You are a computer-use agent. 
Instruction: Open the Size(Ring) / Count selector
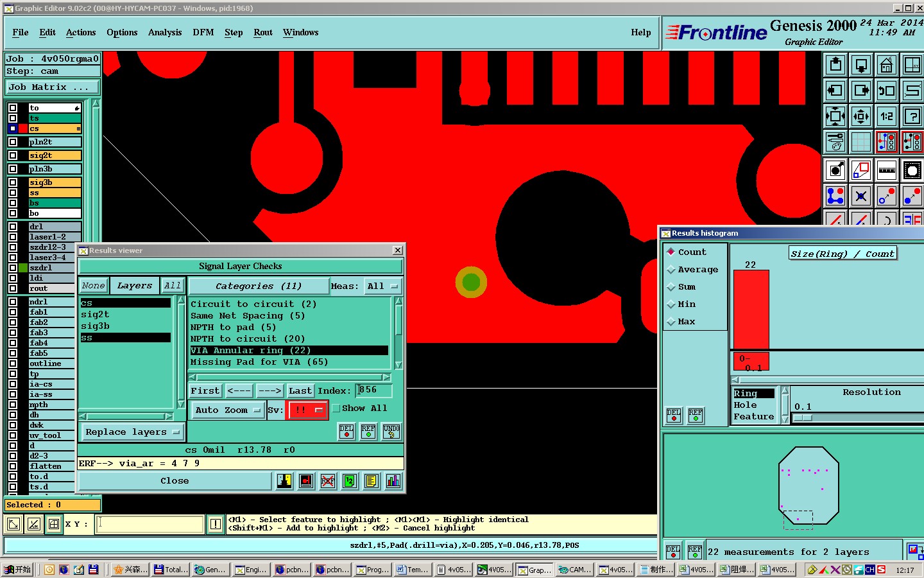(843, 254)
